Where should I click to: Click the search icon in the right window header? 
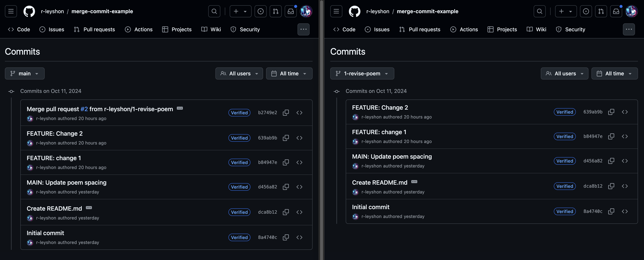[x=539, y=11]
